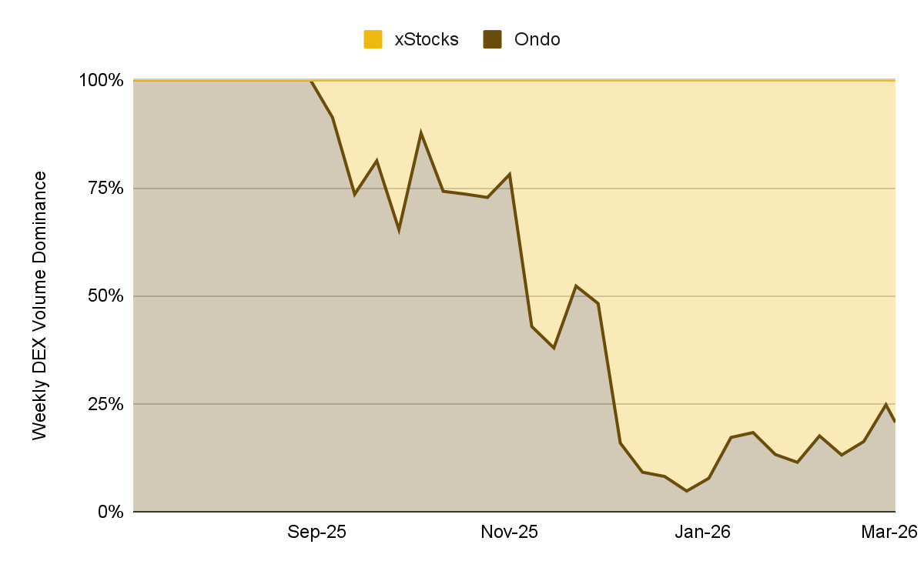Click the 100% y-axis label

coord(102,80)
